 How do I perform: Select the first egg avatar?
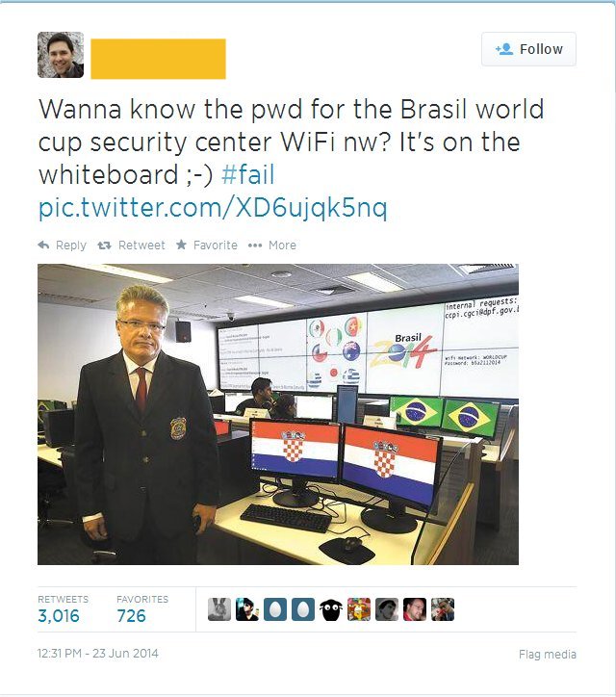(x=275, y=609)
